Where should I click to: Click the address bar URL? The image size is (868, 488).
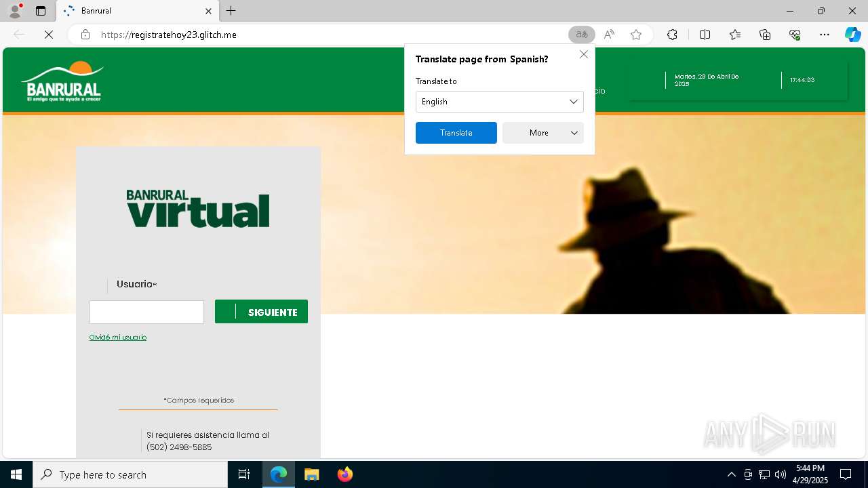point(169,35)
